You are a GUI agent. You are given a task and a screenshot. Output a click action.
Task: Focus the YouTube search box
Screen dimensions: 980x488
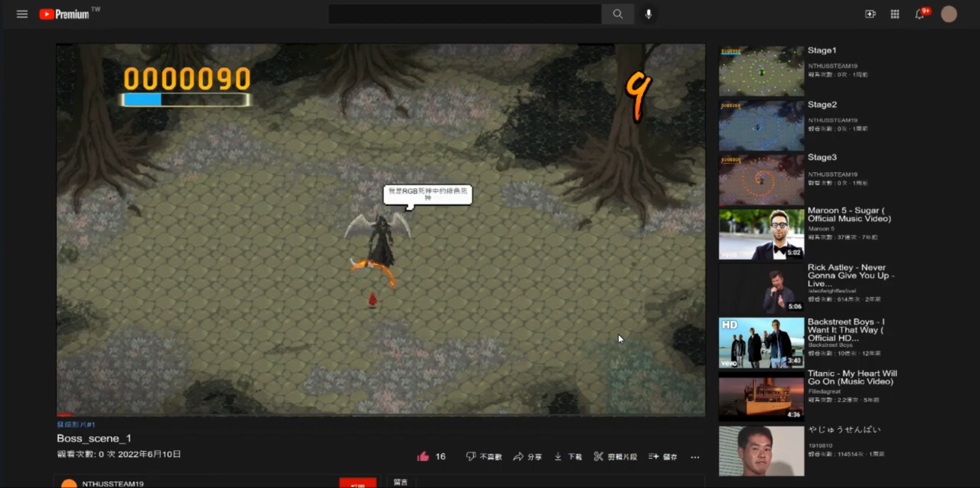pyautogui.click(x=464, y=14)
